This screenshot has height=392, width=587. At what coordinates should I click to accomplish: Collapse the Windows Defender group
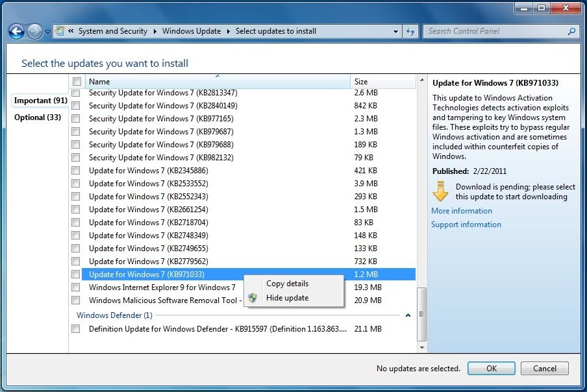[x=408, y=315]
